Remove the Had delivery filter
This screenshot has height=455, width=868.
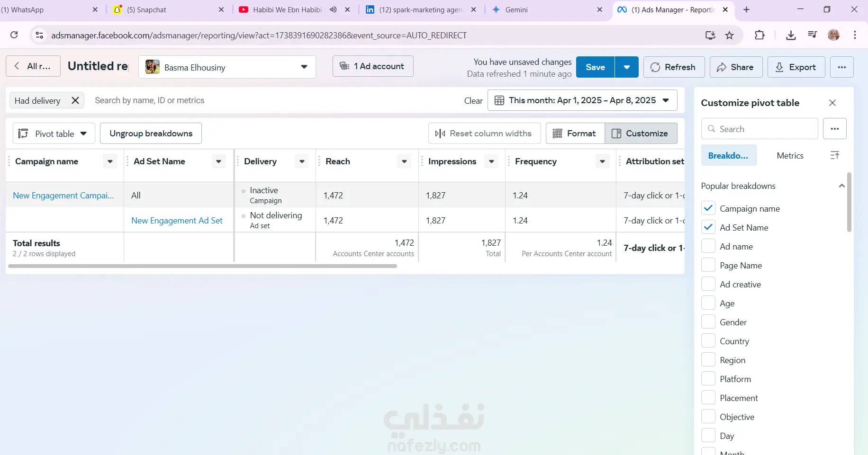[x=75, y=100]
